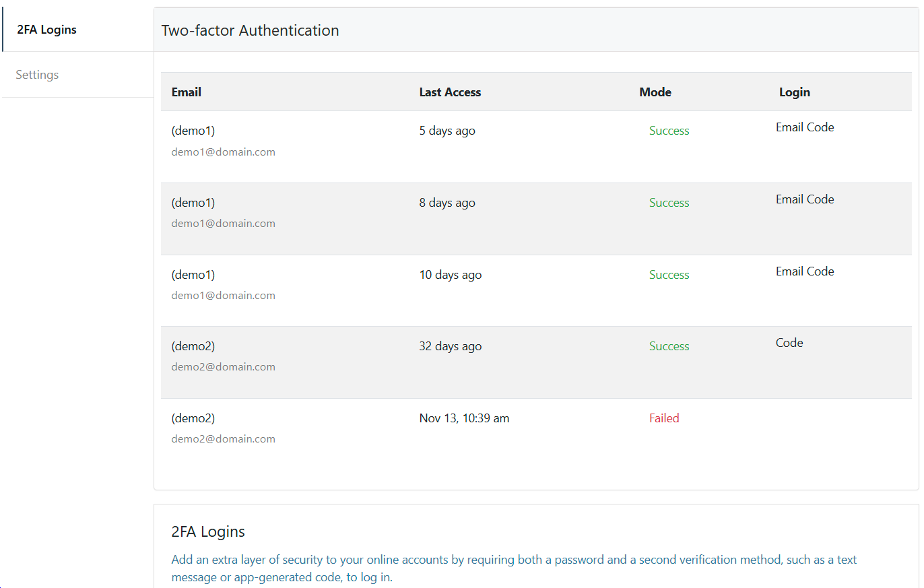Click Success status in 5 days ago row

[x=669, y=131]
